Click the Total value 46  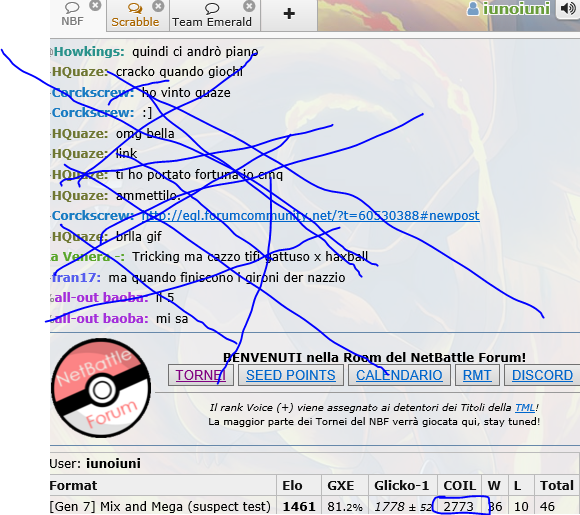pos(547,506)
